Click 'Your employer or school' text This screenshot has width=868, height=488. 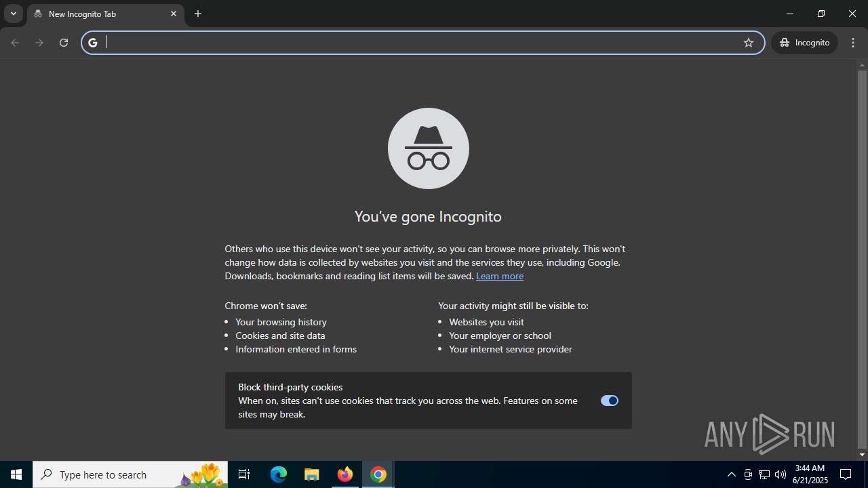(500, 335)
